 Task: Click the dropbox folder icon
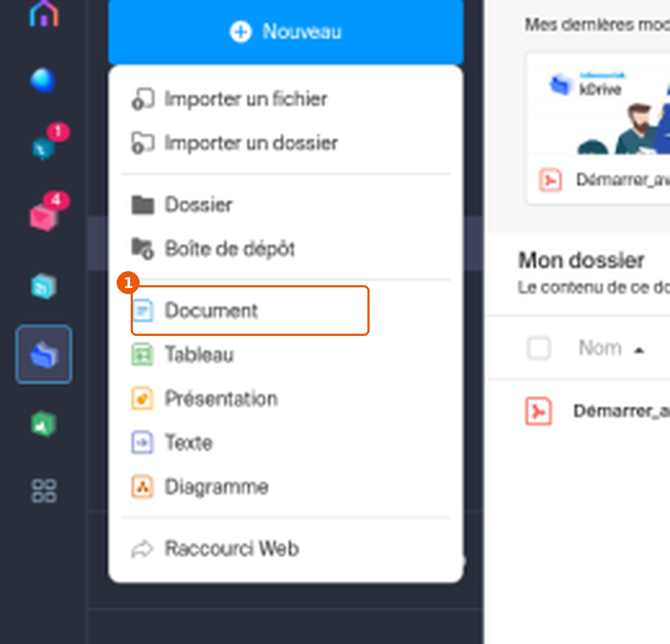point(142,249)
